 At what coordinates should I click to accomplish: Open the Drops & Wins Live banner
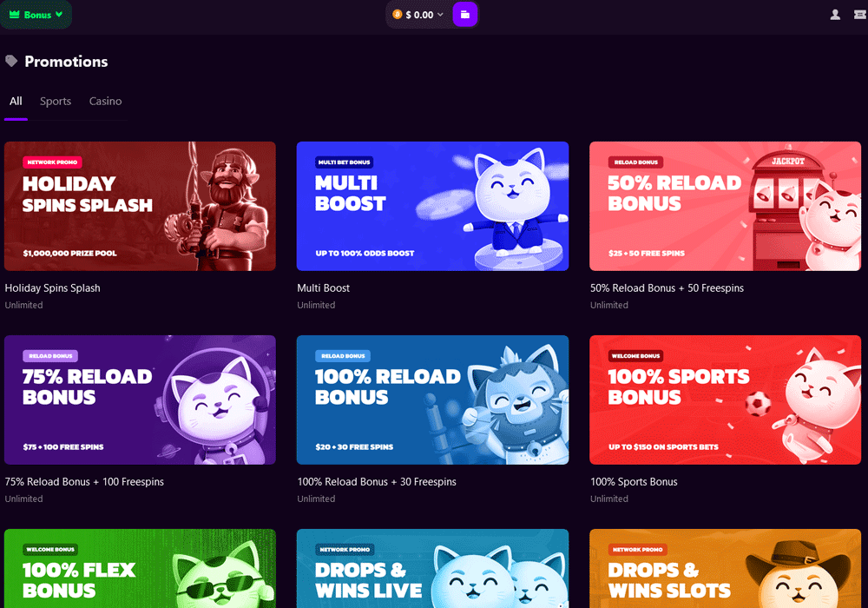coord(432,569)
